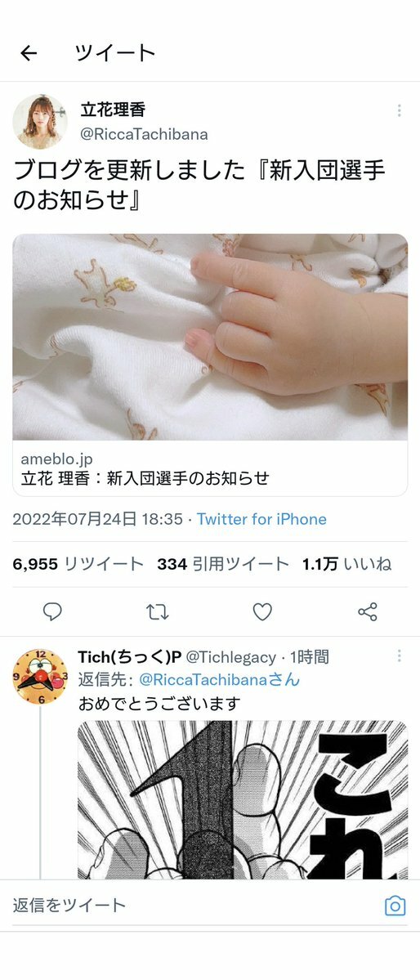View the 334 引用ツイート list
The width and height of the screenshot is (420, 980).
pos(223,564)
